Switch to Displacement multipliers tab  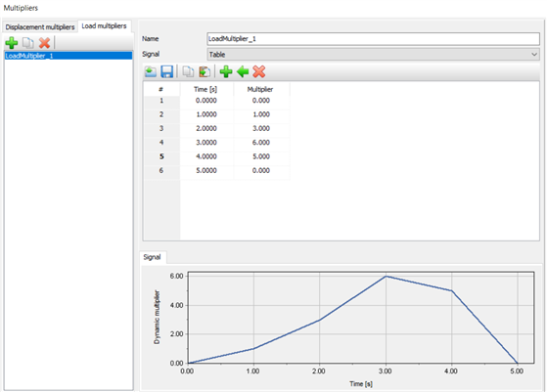click(40, 27)
